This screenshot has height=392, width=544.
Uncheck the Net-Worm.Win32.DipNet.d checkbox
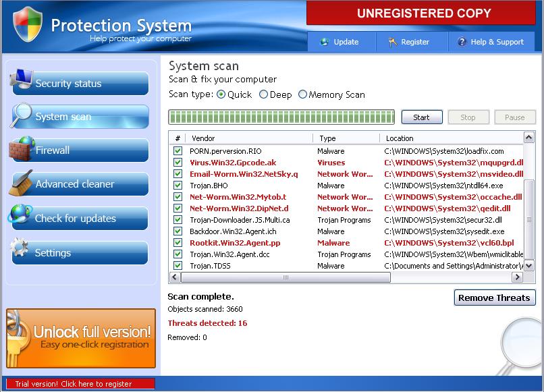click(x=178, y=208)
